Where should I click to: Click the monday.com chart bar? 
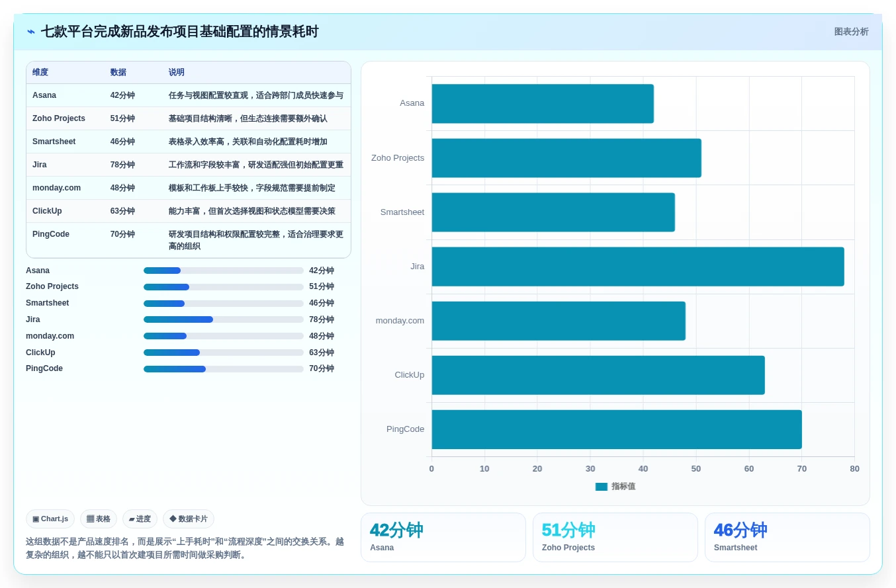tap(559, 321)
